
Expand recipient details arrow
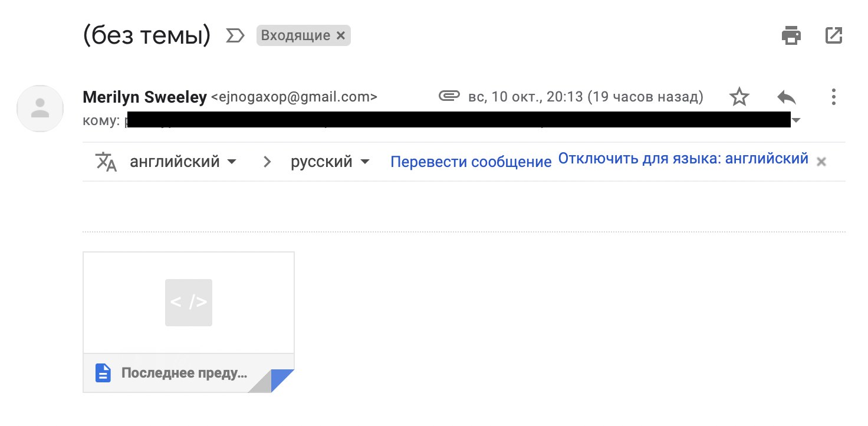tap(796, 121)
